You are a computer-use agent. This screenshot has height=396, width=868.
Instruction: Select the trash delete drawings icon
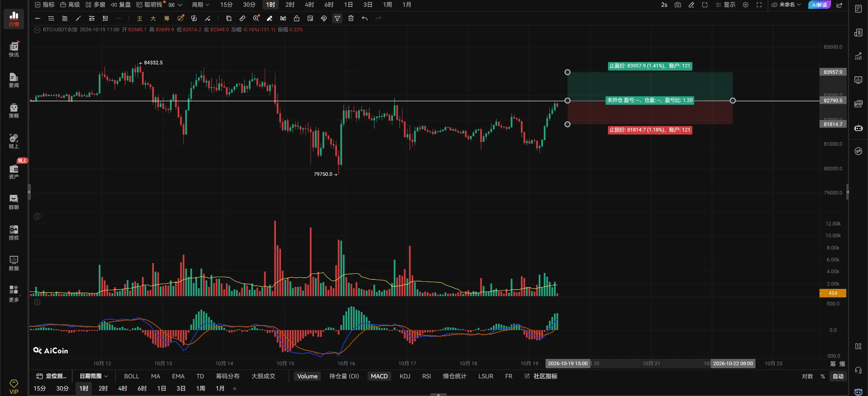351,18
